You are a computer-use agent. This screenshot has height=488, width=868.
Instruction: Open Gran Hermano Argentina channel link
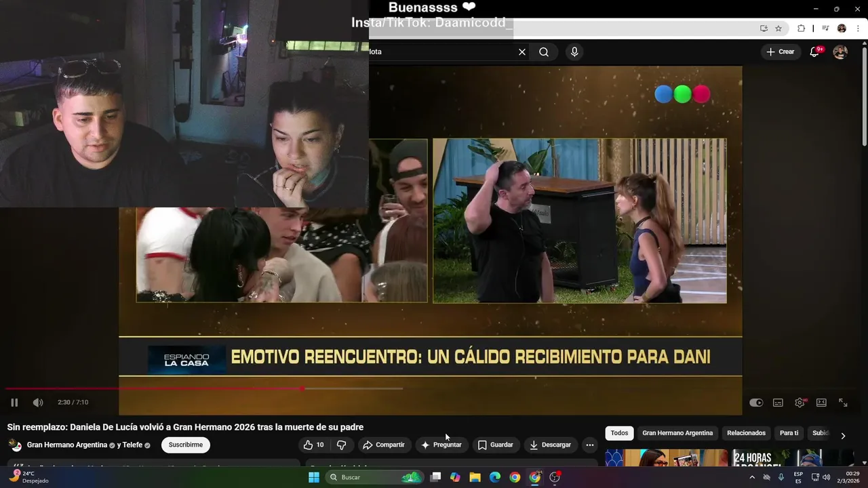pyautogui.click(x=67, y=445)
